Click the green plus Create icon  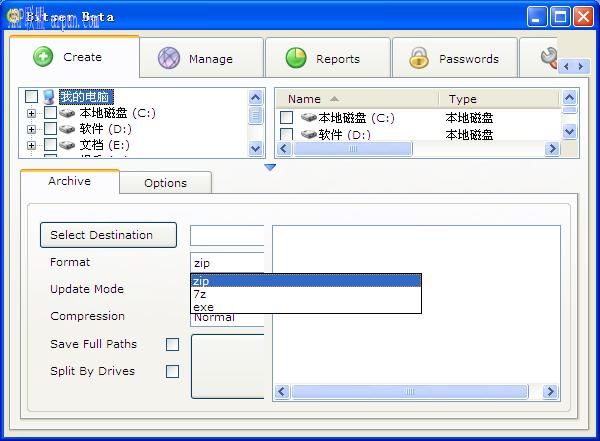click(x=43, y=57)
